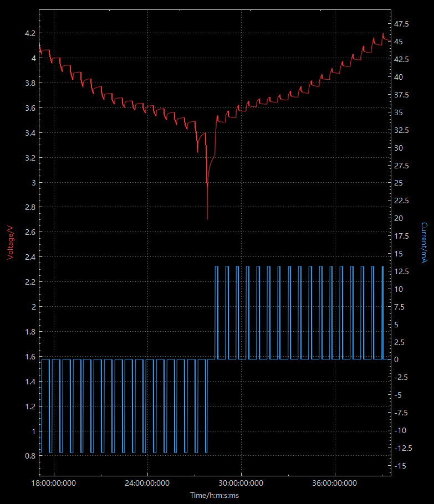The width and height of the screenshot is (434, 504).
Task: Click the Current/mA axis title
Action: click(425, 243)
